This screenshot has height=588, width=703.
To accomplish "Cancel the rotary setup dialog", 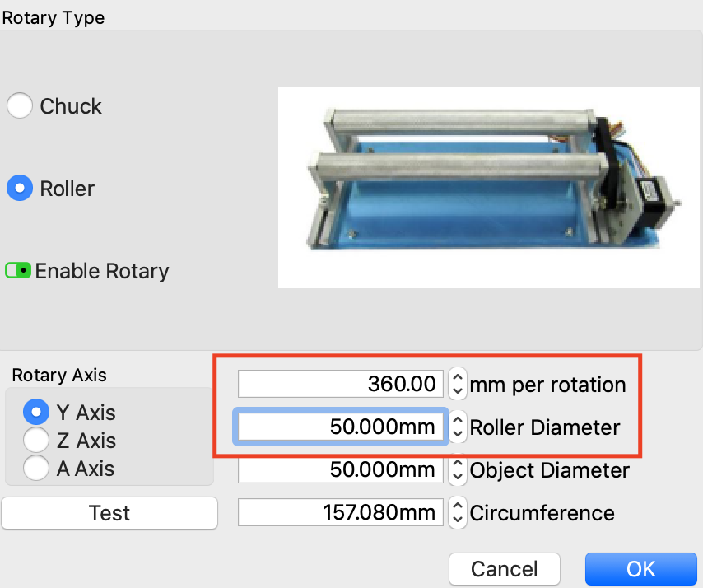I will click(504, 569).
